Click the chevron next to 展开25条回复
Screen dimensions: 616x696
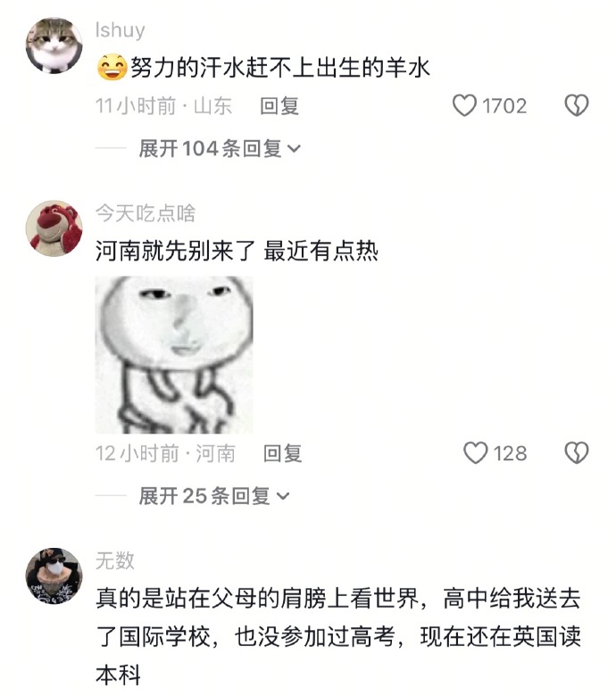click(x=283, y=496)
